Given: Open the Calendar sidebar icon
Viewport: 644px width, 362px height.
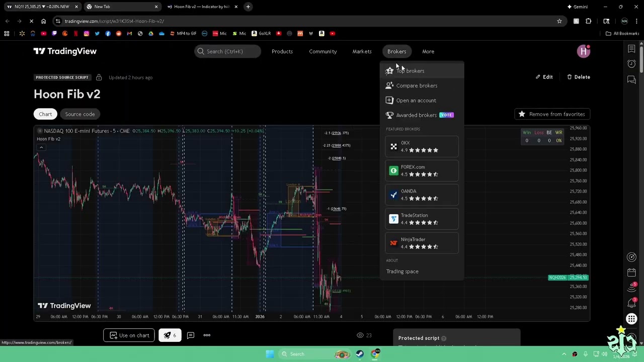Looking at the screenshot, I should [x=631, y=273].
